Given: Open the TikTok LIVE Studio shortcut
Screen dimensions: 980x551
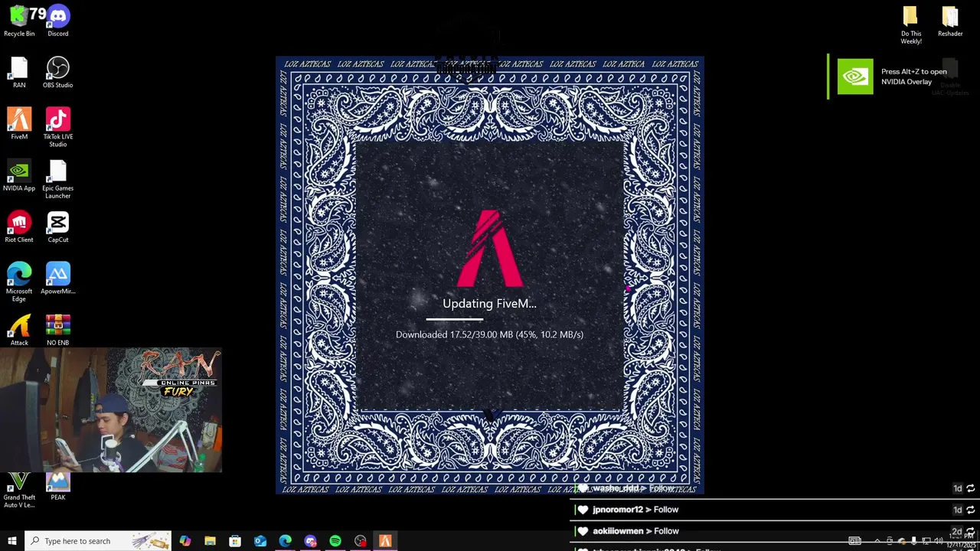Looking at the screenshot, I should pyautogui.click(x=58, y=128).
